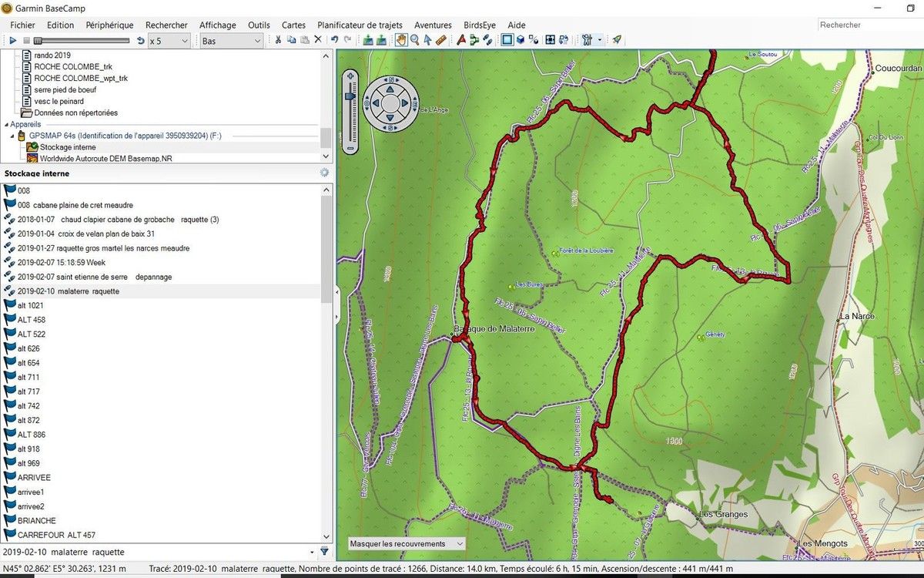Click the filter field showing 2019-02-10 malaterre raquette
The height and width of the screenshot is (578, 924).
[x=159, y=552]
